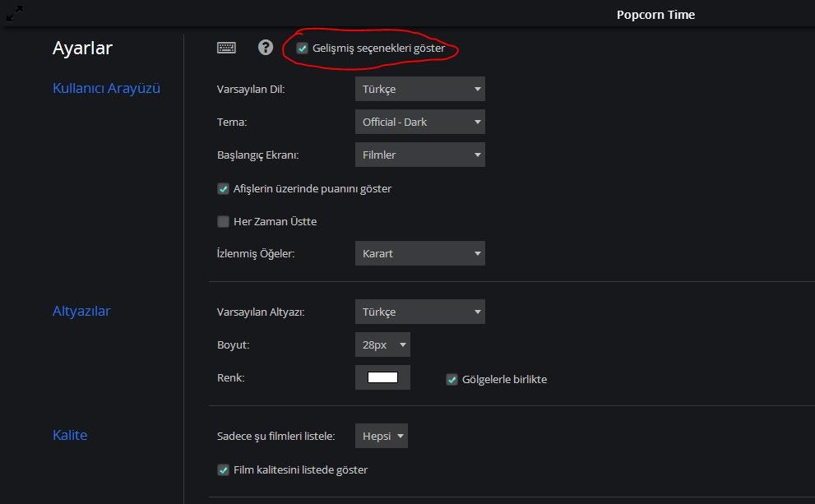This screenshot has width=815, height=504.
Task: Open the help question mark icon
Action: [266, 48]
